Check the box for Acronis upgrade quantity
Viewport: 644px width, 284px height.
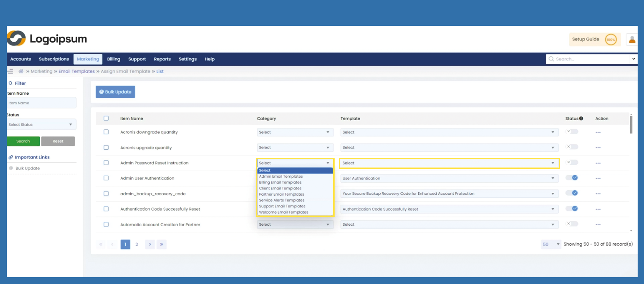coord(106,147)
